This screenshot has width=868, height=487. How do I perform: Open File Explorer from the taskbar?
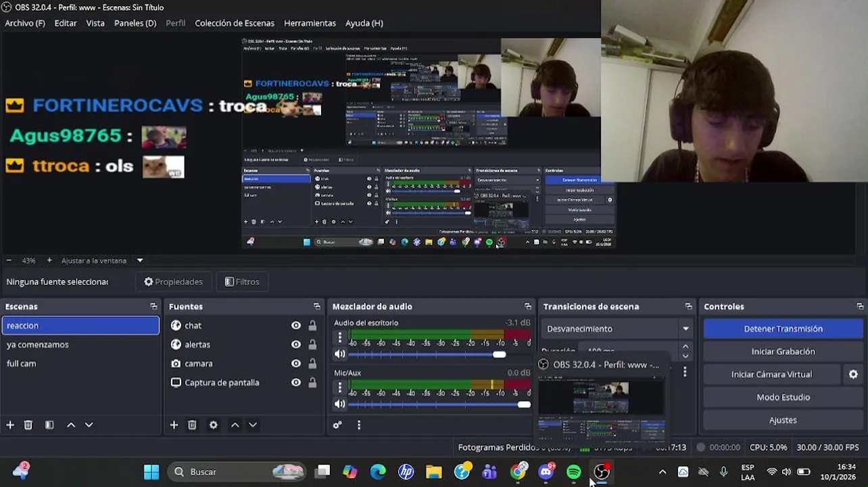point(434,471)
